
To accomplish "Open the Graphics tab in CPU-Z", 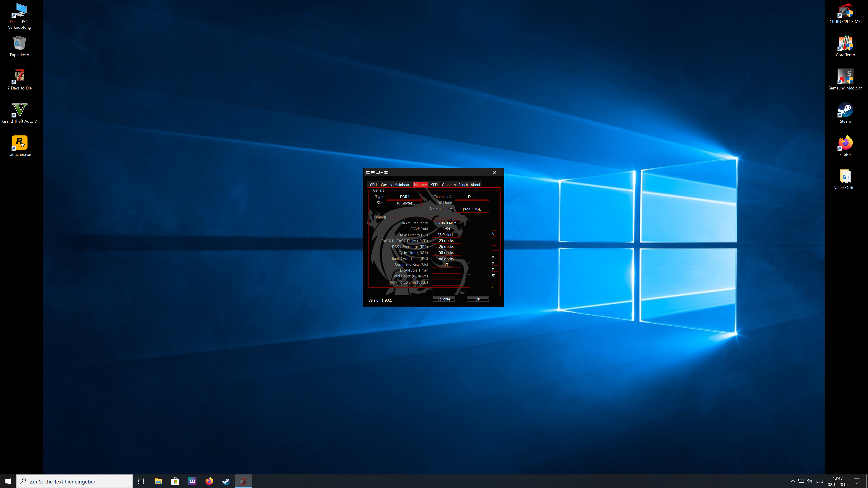I will pos(448,185).
